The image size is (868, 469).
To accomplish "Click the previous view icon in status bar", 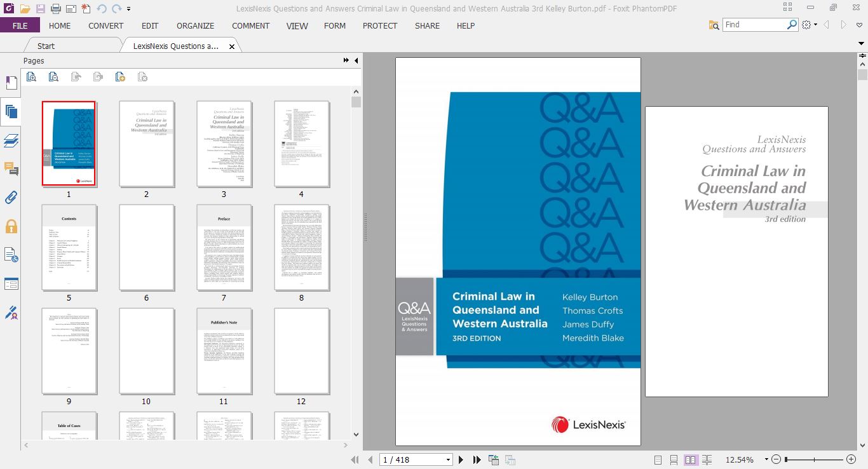I will 494,459.
